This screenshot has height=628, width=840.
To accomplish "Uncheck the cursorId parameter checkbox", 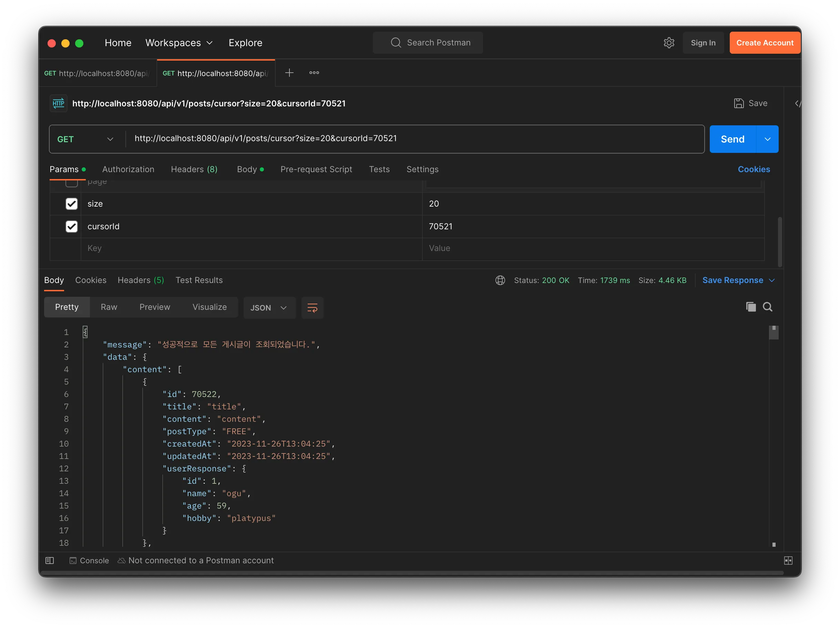I will coord(71,227).
